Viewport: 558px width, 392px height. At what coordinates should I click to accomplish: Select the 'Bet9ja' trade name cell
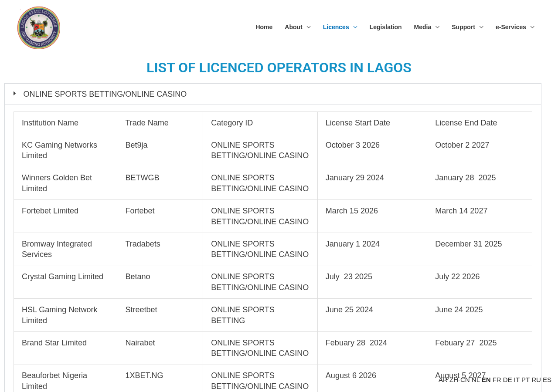(x=160, y=150)
